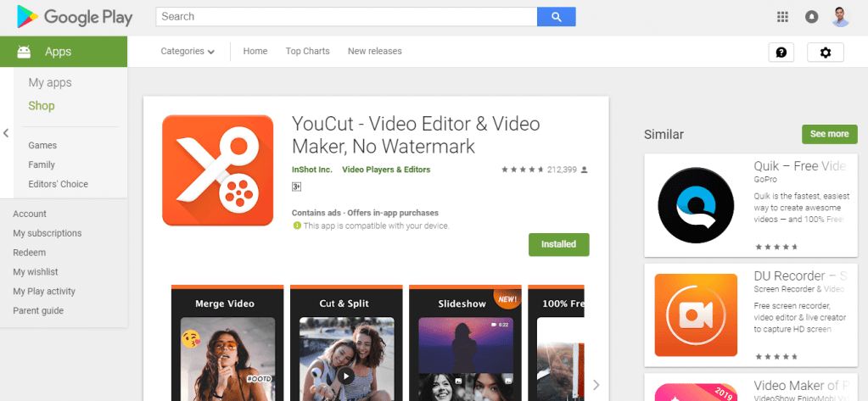The image size is (868, 401).
Task: Click the Quik – Free Video title
Action: click(800, 166)
